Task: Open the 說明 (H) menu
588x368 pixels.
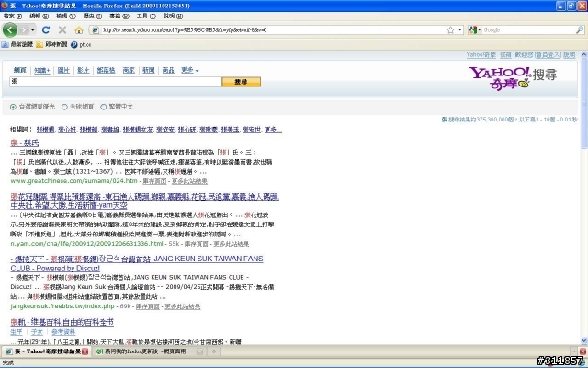Action: click(x=173, y=17)
